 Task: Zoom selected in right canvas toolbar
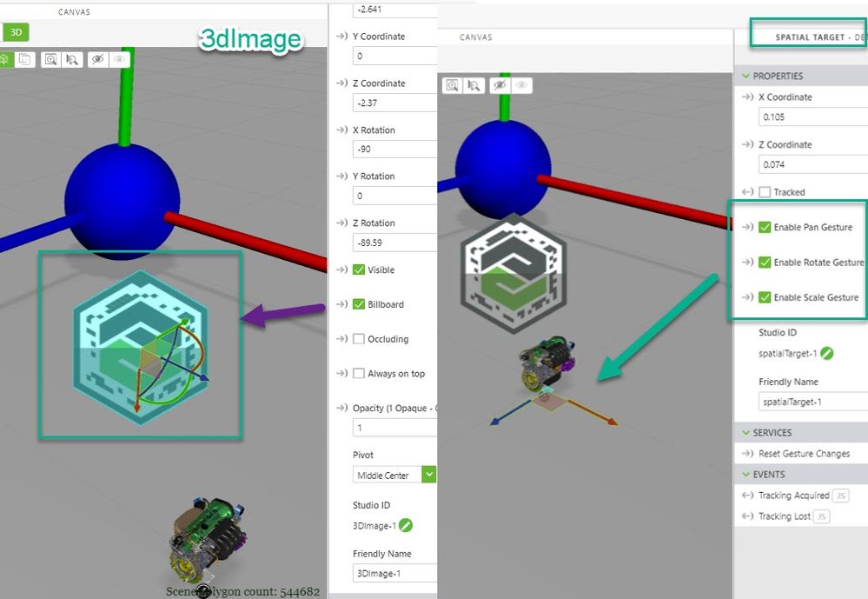tap(474, 85)
